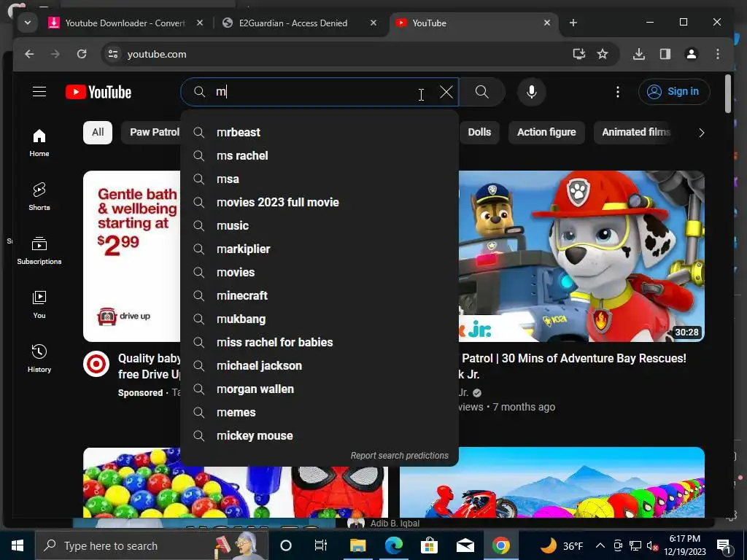Choose the plain movies suggestion
Image resolution: width=747 pixels, height=560 pixels.
tap(320, 273)
